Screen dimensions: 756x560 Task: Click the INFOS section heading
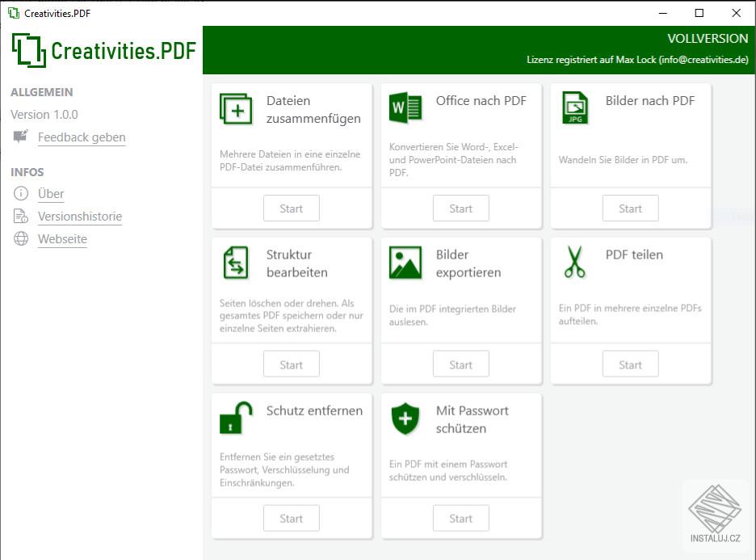(x=27, y=172)
